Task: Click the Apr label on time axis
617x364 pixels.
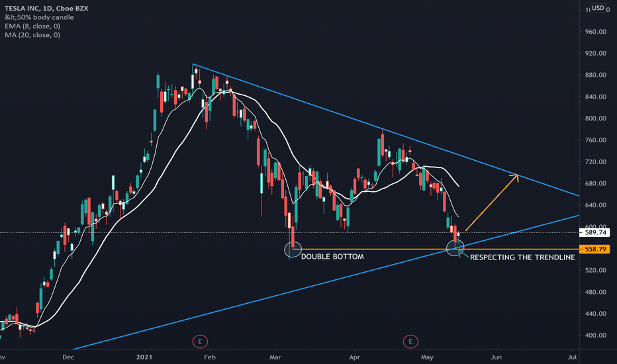Action: tap(355, 357)
